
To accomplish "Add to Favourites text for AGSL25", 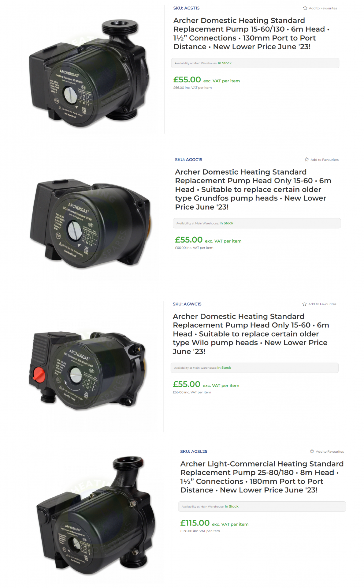I will pos(330,451).
